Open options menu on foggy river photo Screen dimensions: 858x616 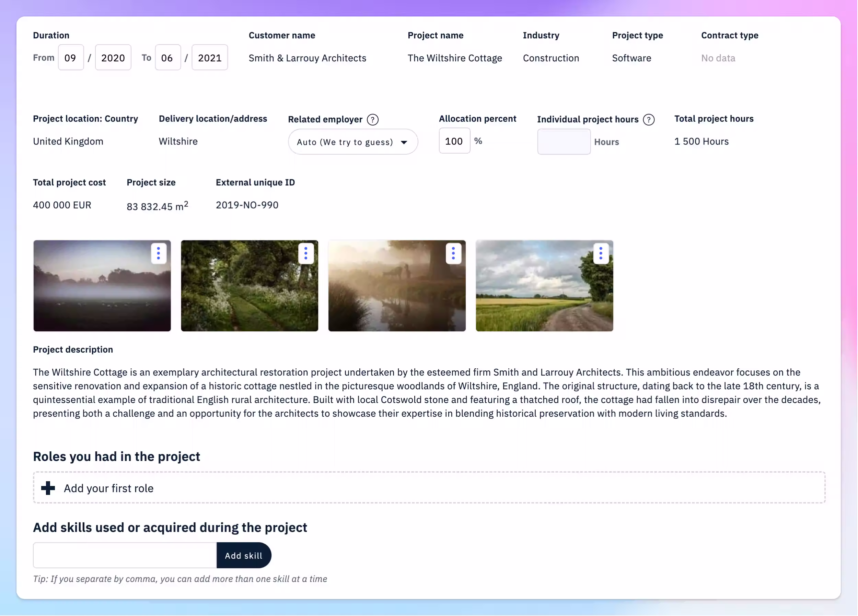453,253
